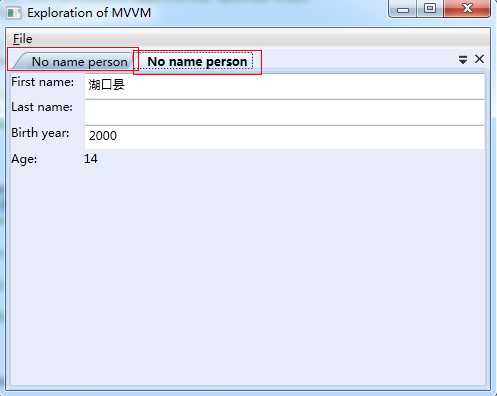The width and height of the screenshot is (497, 396).
Task: Click the Age label
Action: (x=24, y=159)
